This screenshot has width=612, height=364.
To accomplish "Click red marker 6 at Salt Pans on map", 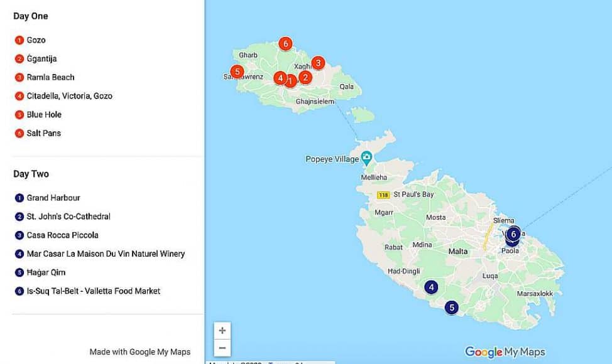I will 285,43.
